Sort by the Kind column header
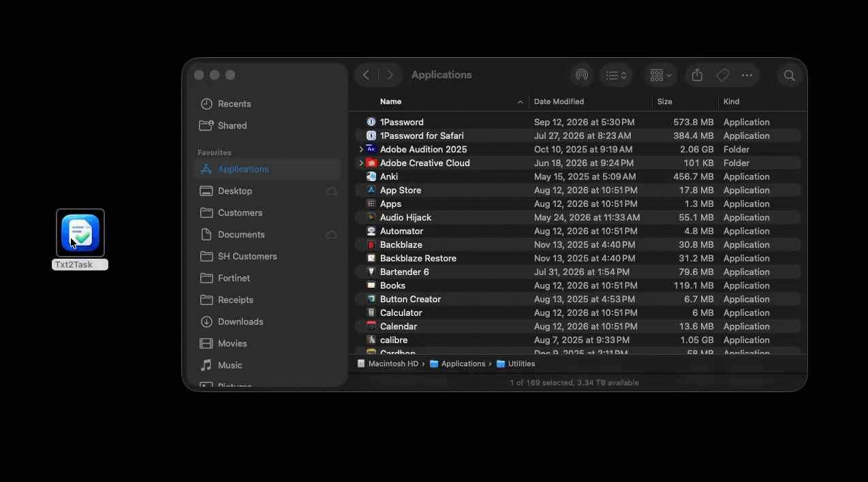The height and width of the screenshot is (482, 868). click(731, 101)
